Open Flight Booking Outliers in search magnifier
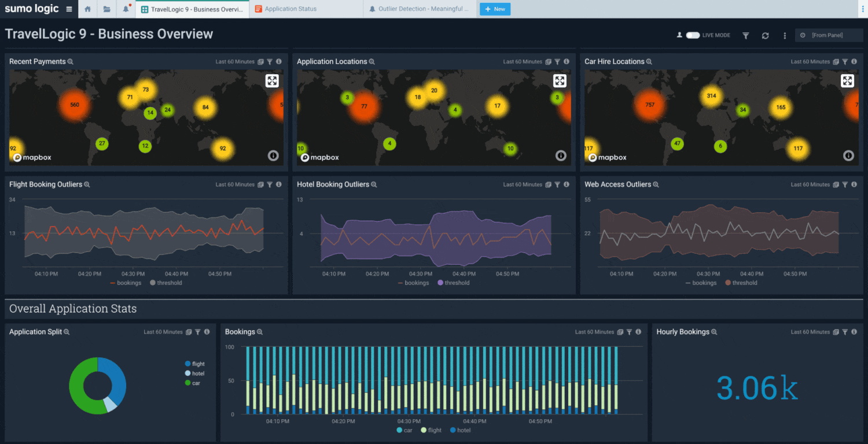The height and width of the screenshot is (444, 868). point(87,185)
